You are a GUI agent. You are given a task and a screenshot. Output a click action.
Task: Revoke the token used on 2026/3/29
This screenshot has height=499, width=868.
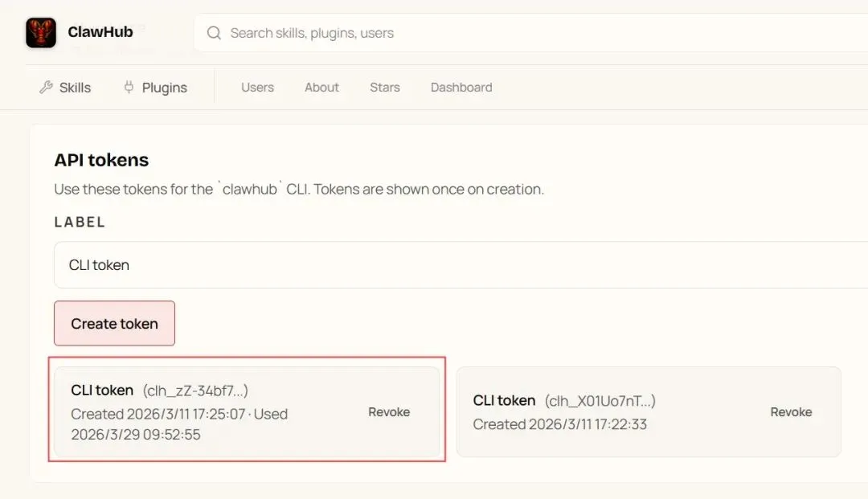(x=389, y=412)
